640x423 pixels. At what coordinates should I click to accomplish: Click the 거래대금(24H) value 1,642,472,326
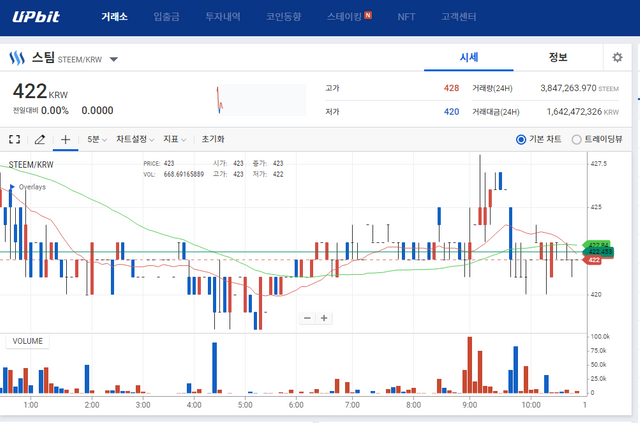pyautogui.click(x=574, y=112)
